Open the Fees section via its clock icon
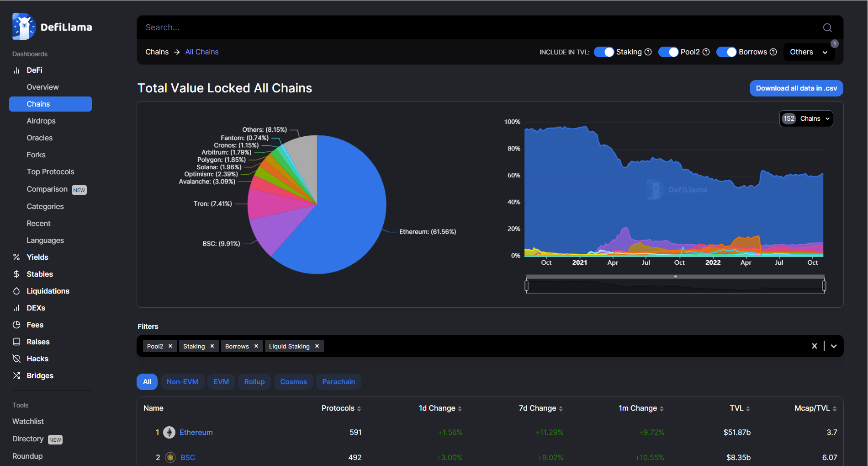This screenshot has width=868, height=466. tap(16, 325)
